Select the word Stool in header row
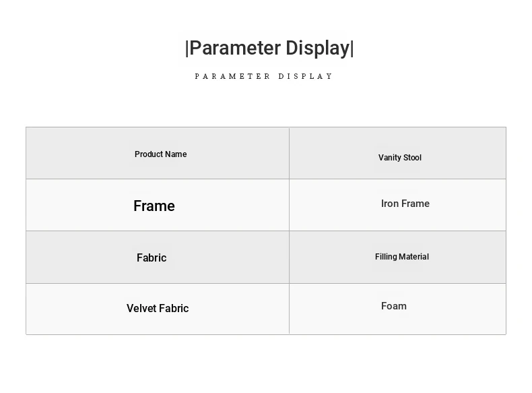This screenshot has height=393, width=532. pos(412,158)
